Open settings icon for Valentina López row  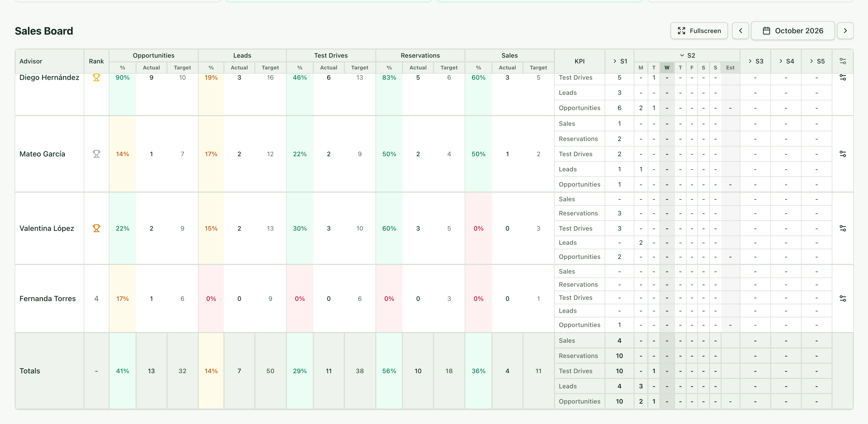tap(842, 228)
